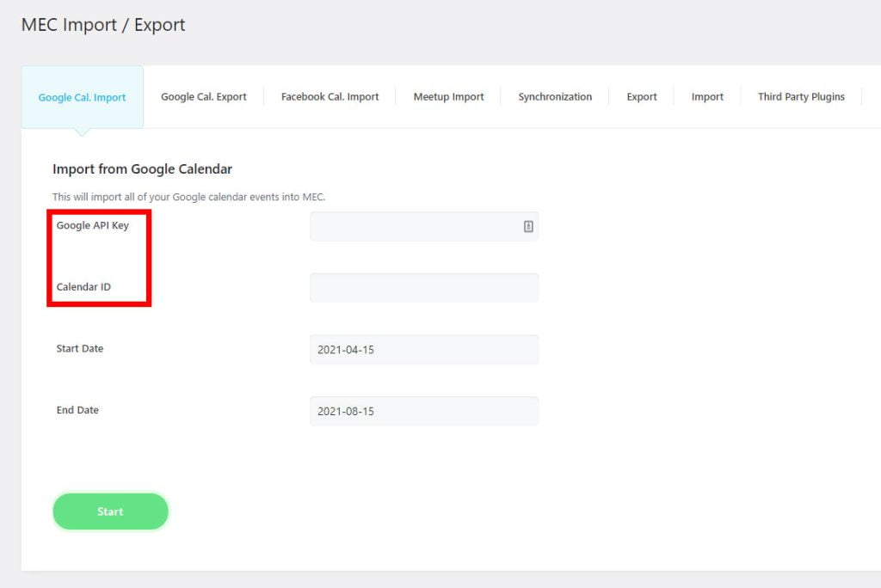View the Third Party Plugins tab
The height and width of the screenshot is (588, 881).
[801, 96]
